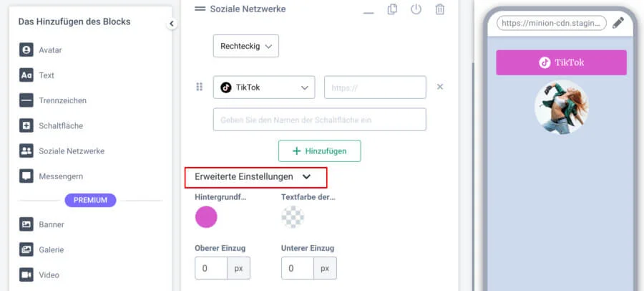Add the Avatar block

50,50
